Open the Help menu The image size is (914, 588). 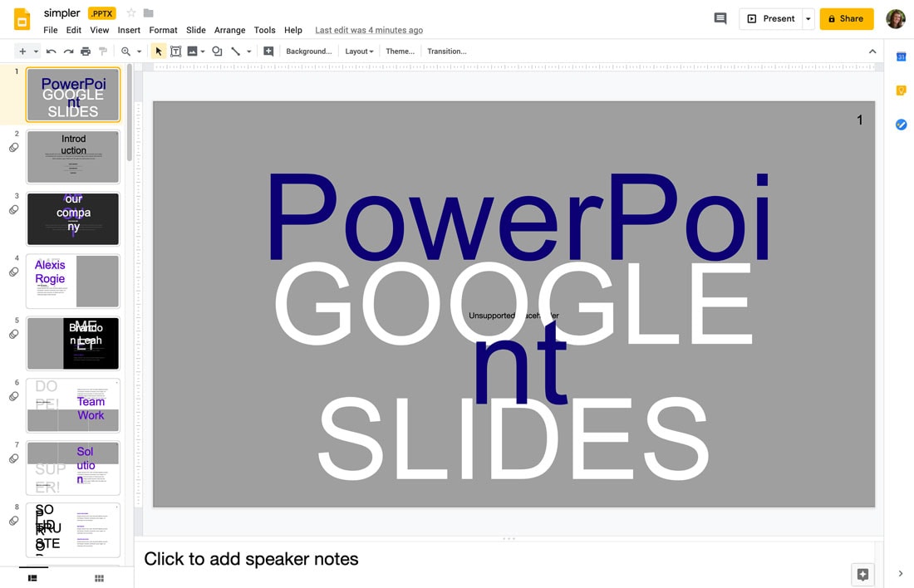[x=293, y=30]
